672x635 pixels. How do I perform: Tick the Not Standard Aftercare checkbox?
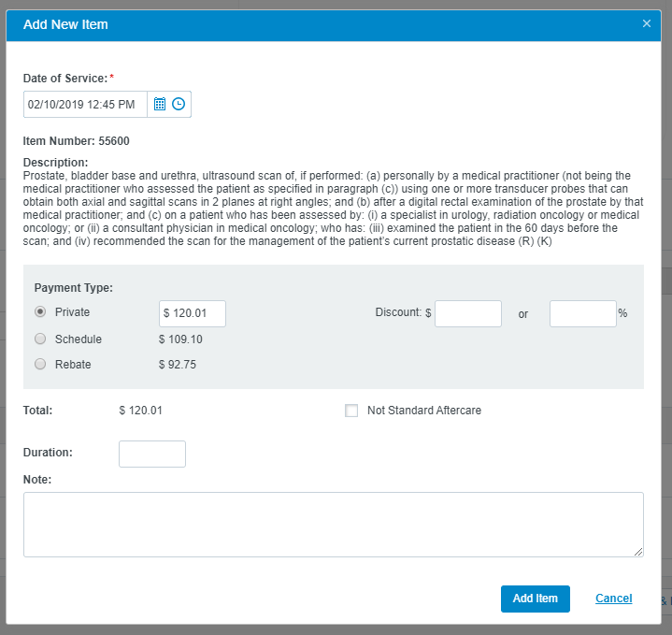351,411
